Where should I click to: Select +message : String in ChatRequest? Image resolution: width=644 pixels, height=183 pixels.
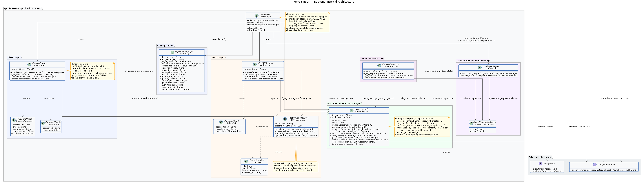coord(50,130)
